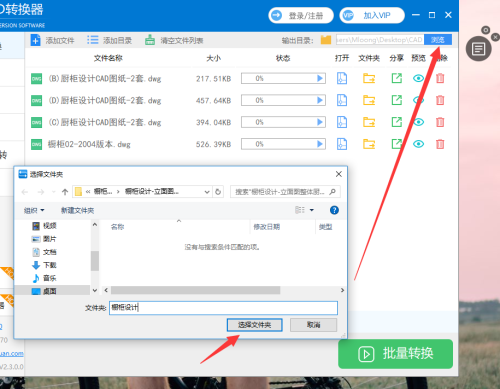Image resolution: width=500 pixels, height=389 pixels.
Task: Click the 清空文件列表 clear list button
Action: (174, 40)
